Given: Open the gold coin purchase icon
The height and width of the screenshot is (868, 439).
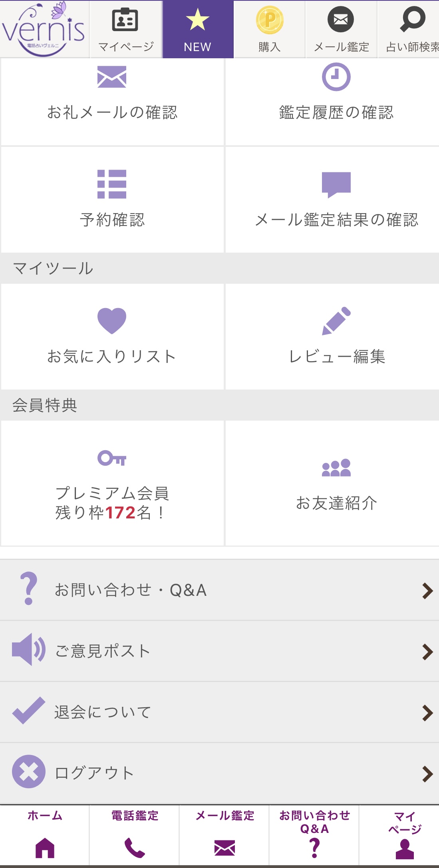Looking at the screenshot, I should [x=270, y=20].
